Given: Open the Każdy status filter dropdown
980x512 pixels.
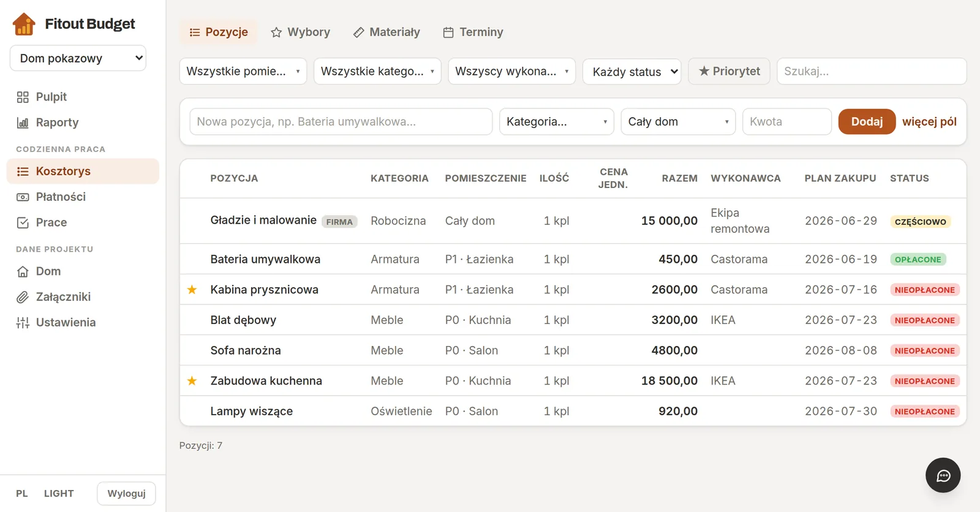Looking at the screenshot, I should tap(631, 72).
